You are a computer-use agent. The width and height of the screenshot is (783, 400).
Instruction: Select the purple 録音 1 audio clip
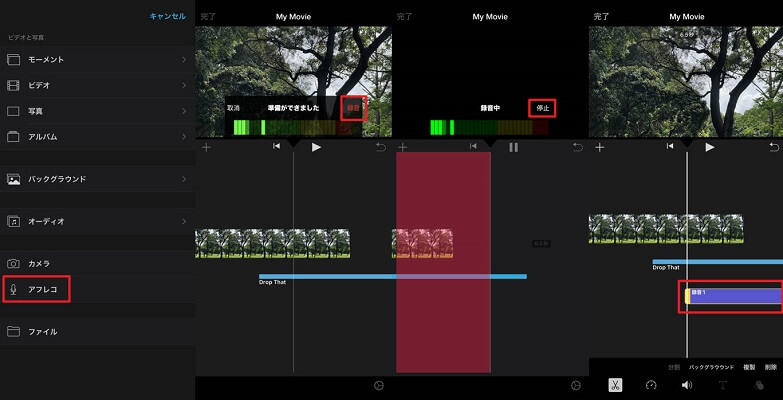point(733,296)
